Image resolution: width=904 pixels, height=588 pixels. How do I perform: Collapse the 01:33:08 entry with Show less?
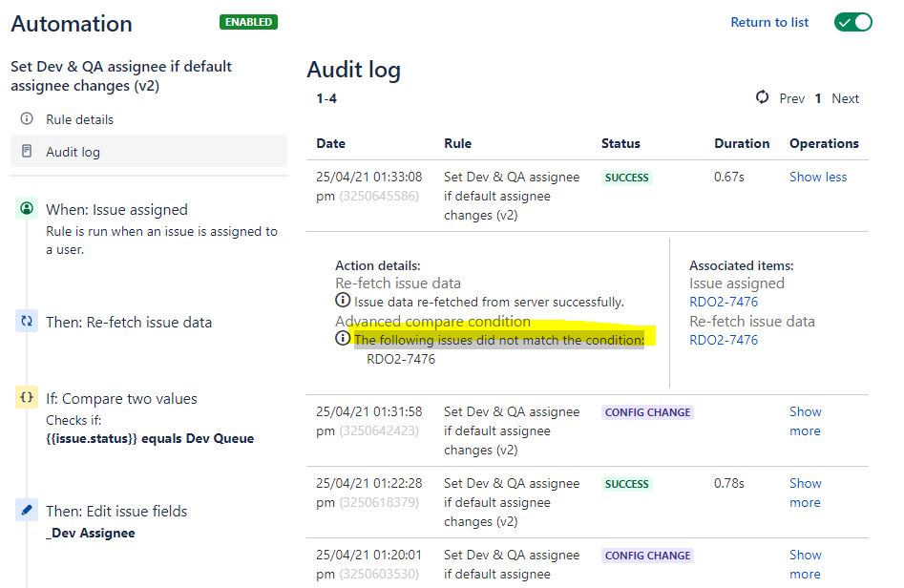point(817,177)
